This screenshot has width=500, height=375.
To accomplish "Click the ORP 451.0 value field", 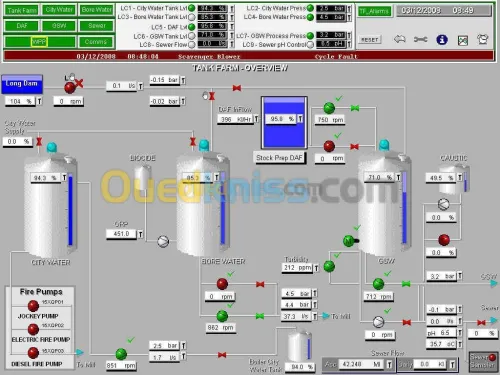I will coord(121,234).
